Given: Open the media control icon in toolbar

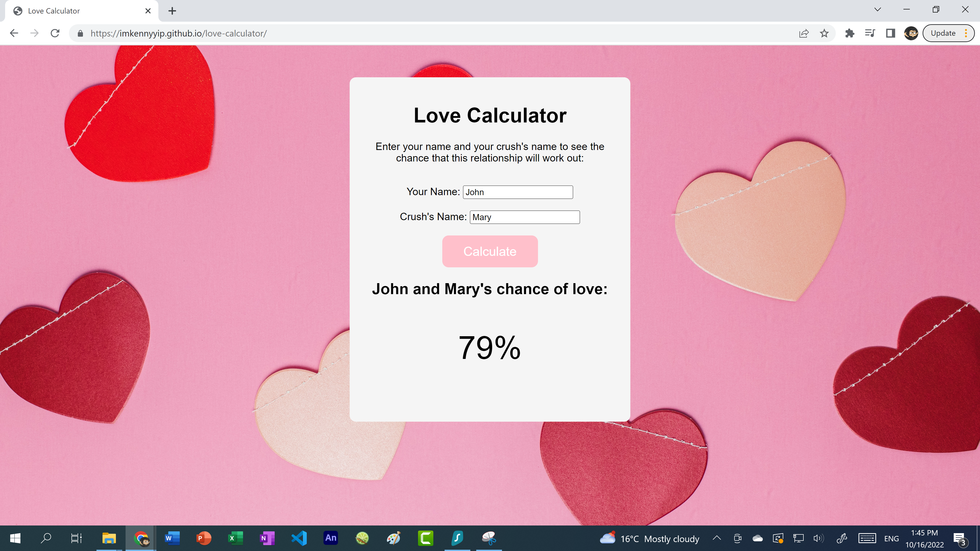Looking at the screenshot, I should pyautogui.click(x=870, y=33).
